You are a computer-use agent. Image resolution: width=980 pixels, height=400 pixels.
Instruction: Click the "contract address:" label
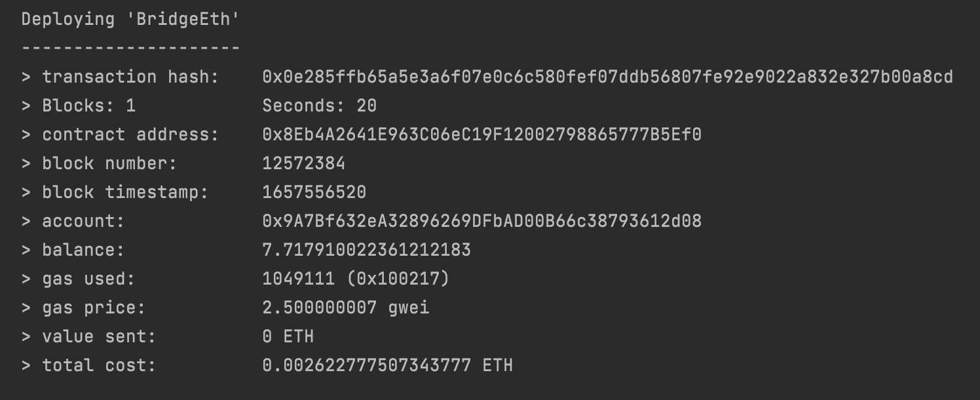coord(131,134)
